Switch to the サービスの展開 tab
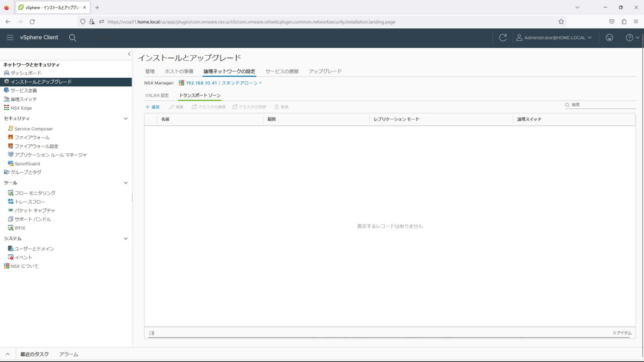This screenshot has height=362, width=644. (282, 71)
